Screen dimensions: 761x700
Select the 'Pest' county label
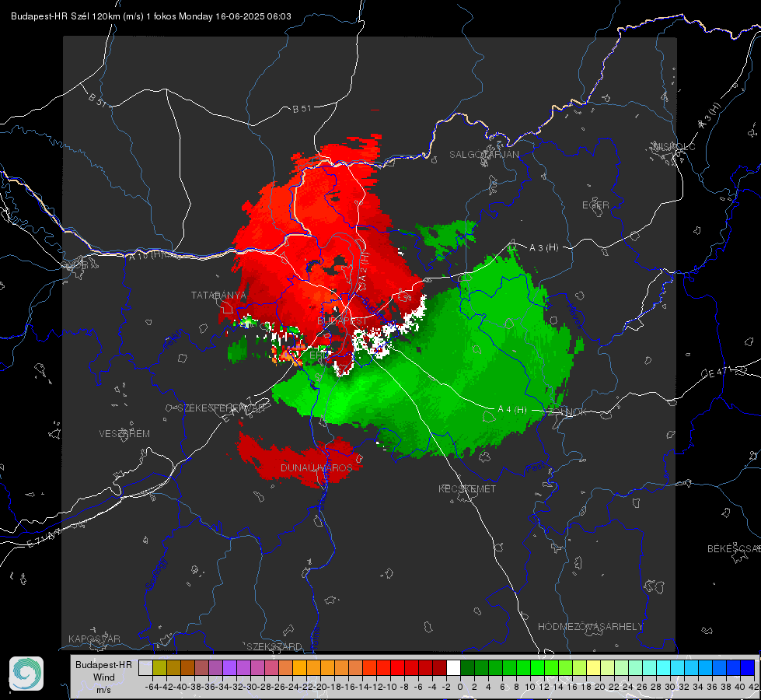point(534,468)
